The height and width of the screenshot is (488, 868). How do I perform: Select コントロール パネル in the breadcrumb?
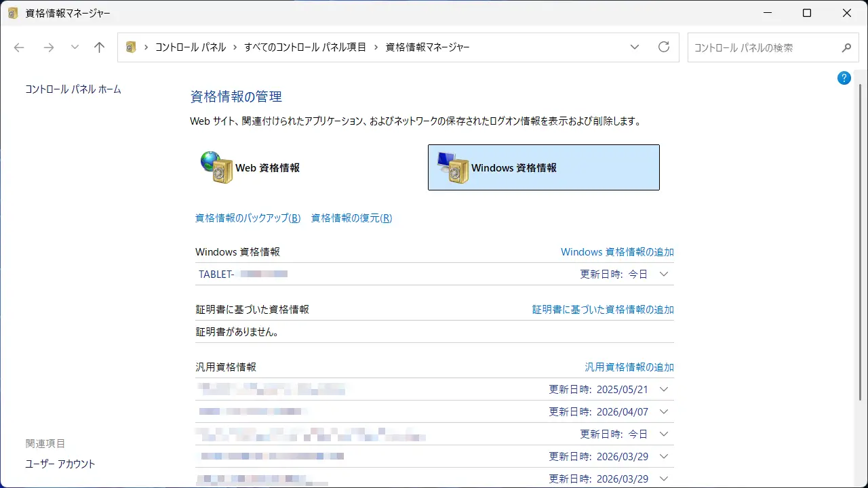(189, 47)
